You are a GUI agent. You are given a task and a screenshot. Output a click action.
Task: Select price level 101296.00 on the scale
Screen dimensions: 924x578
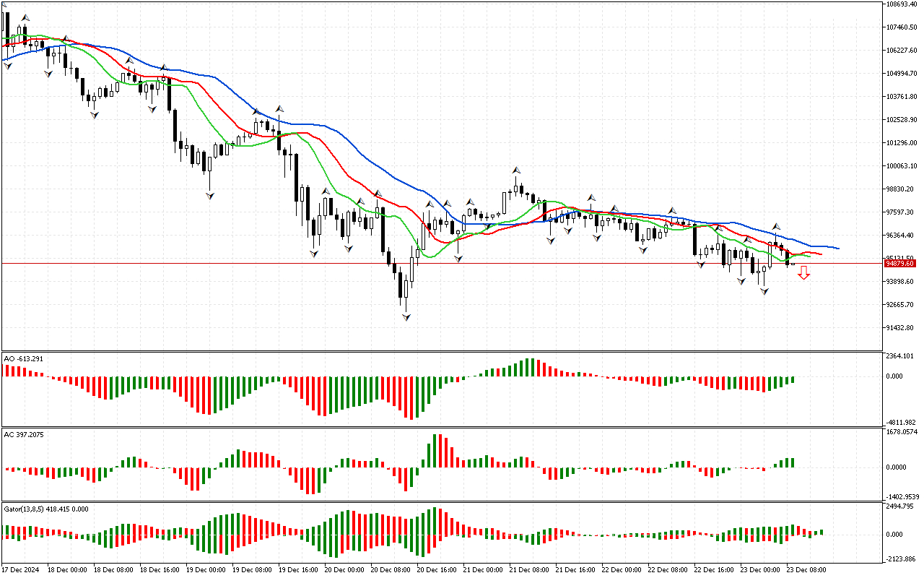coord(902,143)
